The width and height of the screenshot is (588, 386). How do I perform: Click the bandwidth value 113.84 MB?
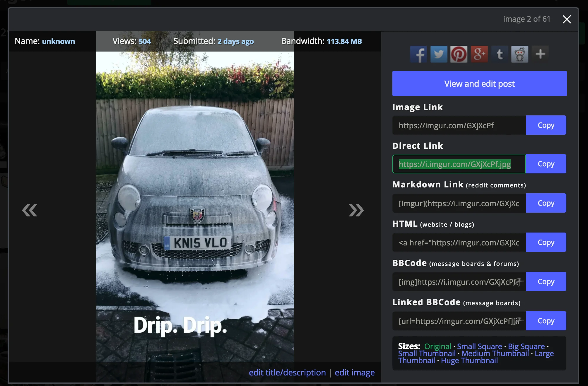(344, 41)
